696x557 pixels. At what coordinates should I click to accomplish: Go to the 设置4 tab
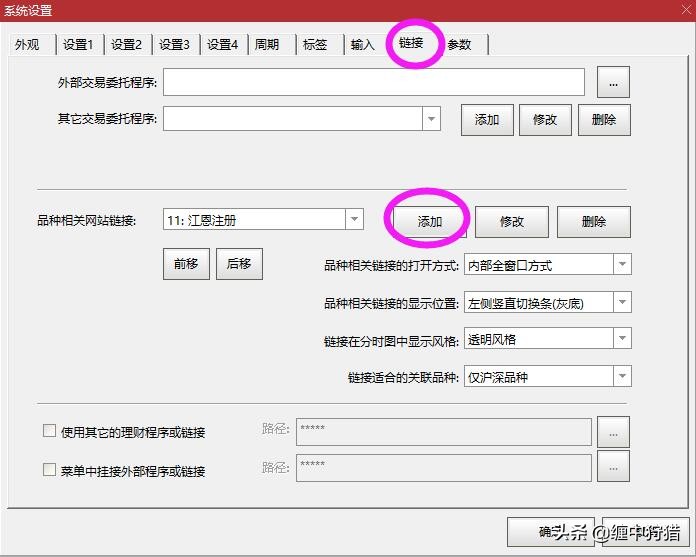coord(223,44)
